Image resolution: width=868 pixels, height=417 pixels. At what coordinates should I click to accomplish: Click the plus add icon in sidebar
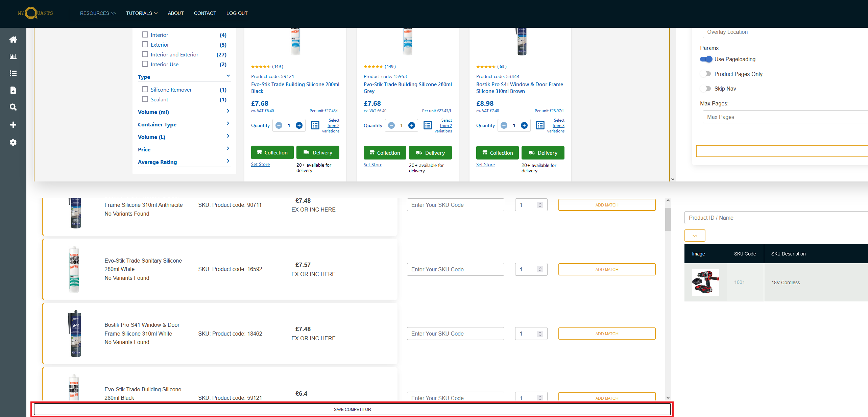click(13, 125)
